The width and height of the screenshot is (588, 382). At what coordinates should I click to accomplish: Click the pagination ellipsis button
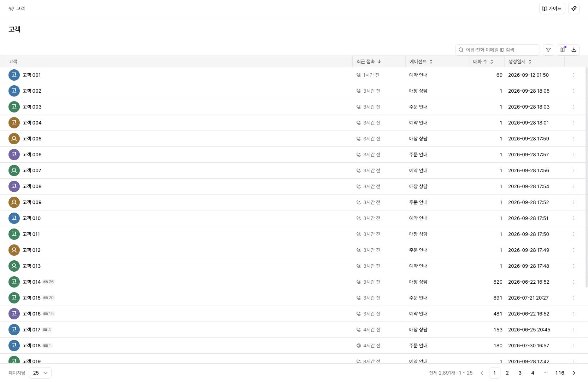[546, 373]
